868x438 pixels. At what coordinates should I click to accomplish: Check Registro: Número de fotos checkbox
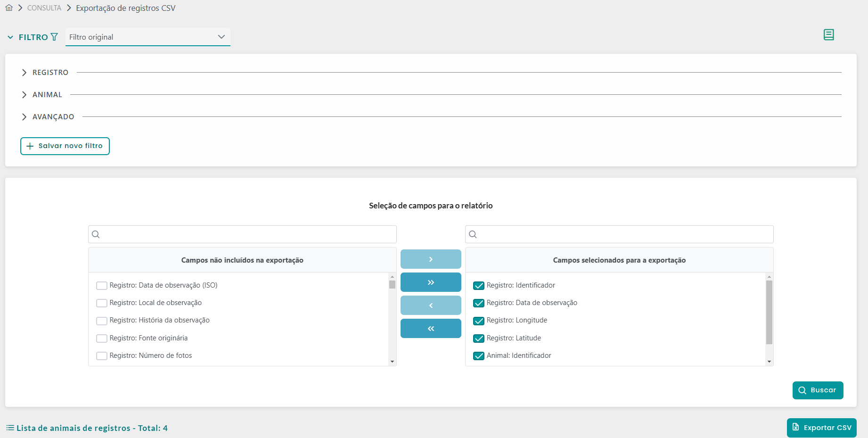(x=102, y=356)
